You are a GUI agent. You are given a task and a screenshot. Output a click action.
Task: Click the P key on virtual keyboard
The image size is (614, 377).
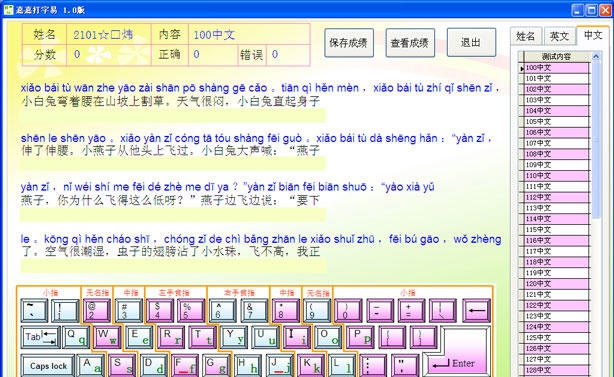(x=361, y=337)
